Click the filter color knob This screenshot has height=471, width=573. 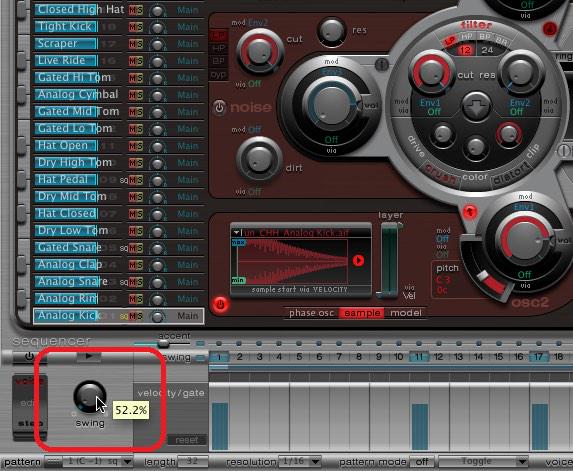(475, 147)
